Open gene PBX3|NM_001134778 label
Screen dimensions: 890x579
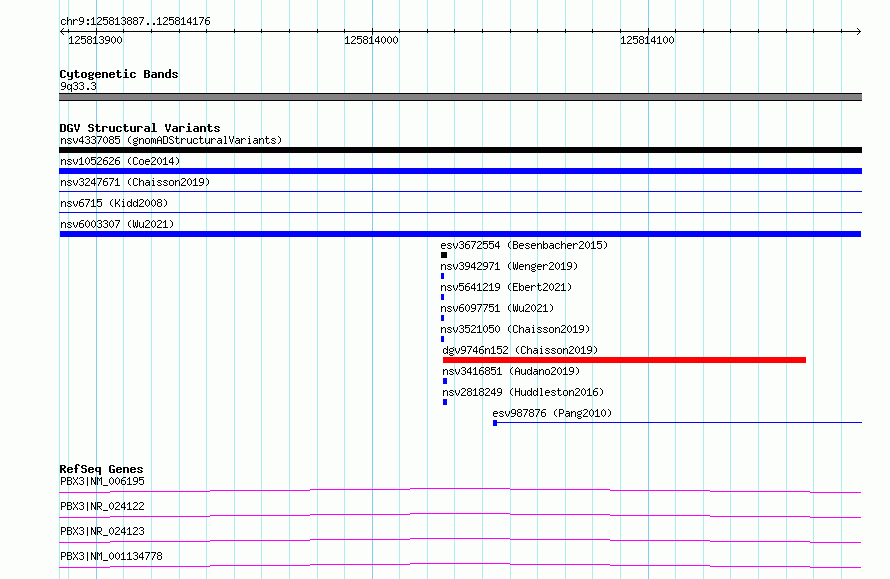[111, 556]
